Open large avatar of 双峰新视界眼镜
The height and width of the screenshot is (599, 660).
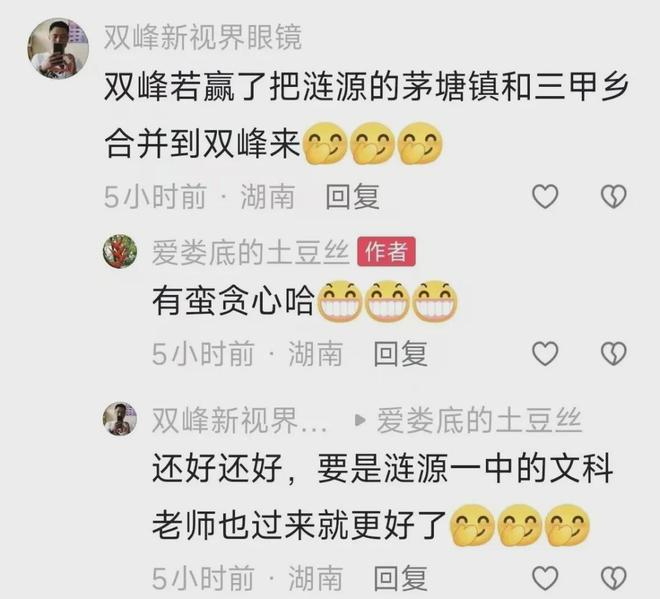tap(58, 48)
